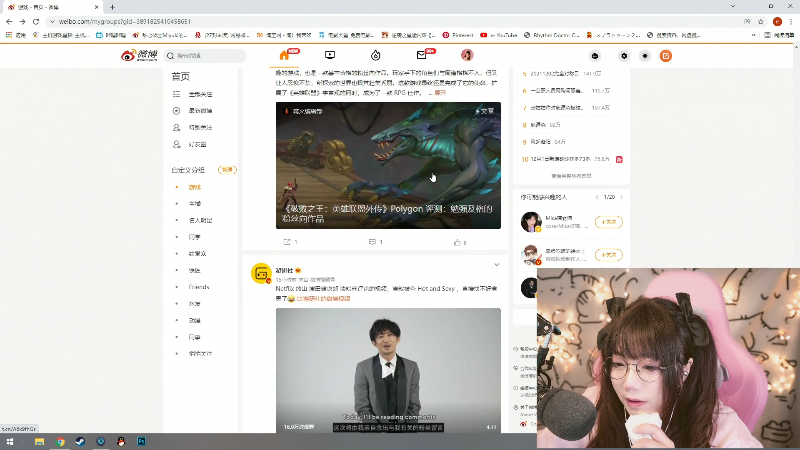Switch to the Weibo browser tab
The height and width of the screenshot is (450, 800).
pos(52,7)
